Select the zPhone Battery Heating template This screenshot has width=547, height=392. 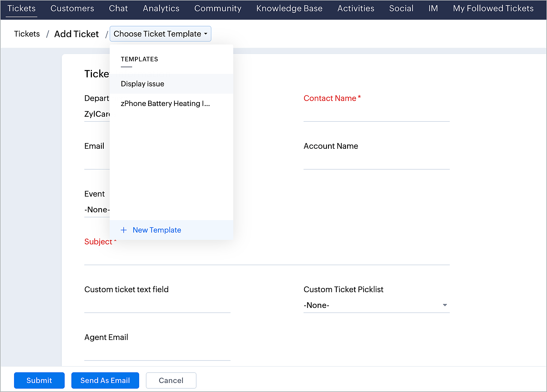(165, 103)
